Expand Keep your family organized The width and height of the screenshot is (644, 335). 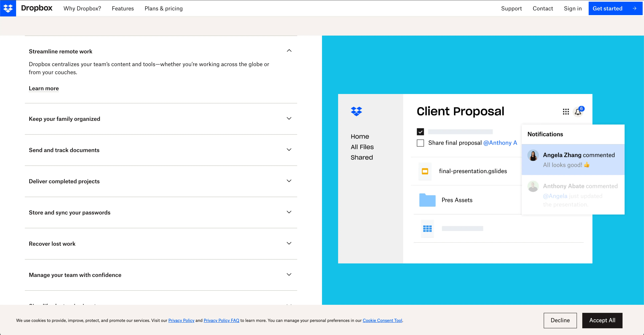tap(289, 118)
